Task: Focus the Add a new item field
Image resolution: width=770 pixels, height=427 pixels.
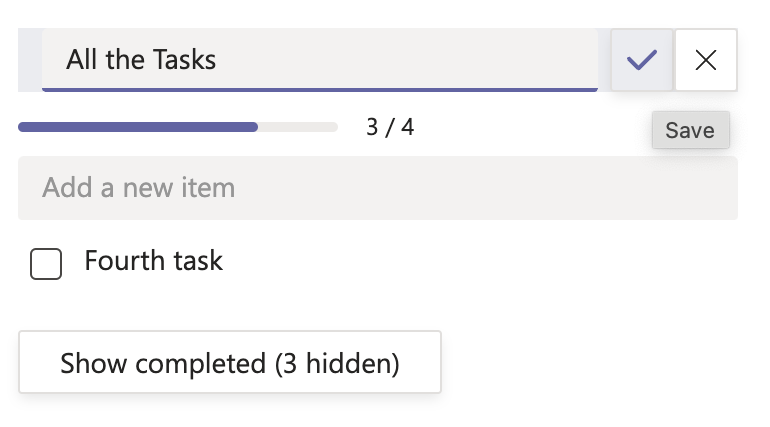Action: pyautogui.click(x=378, y=188)
